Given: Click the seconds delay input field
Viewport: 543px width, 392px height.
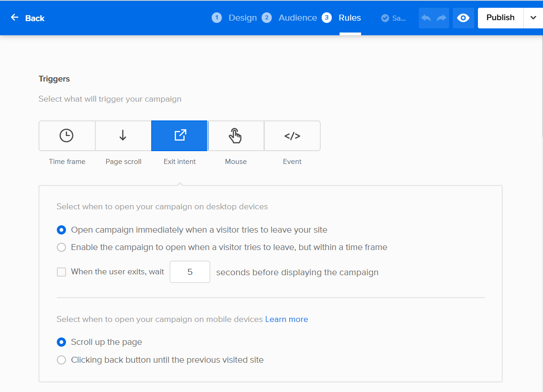Looking at the screenshot, I should coord(190,272).
